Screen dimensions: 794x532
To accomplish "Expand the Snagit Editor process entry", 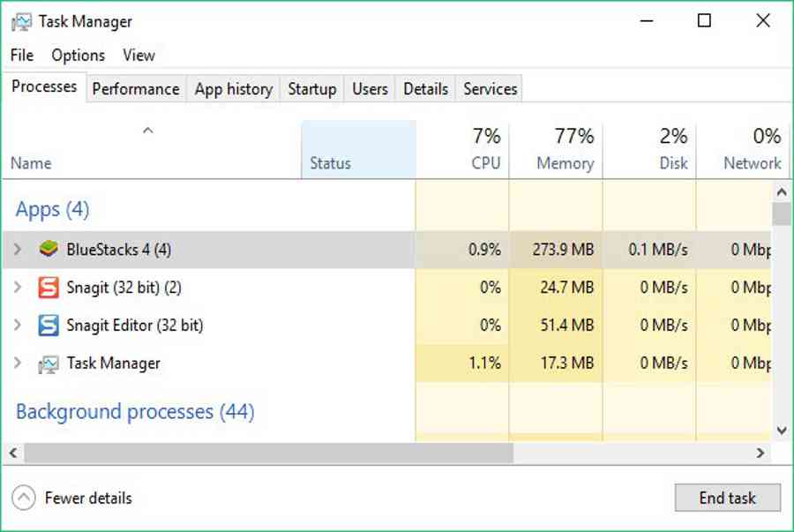I will tap(18, 325).
